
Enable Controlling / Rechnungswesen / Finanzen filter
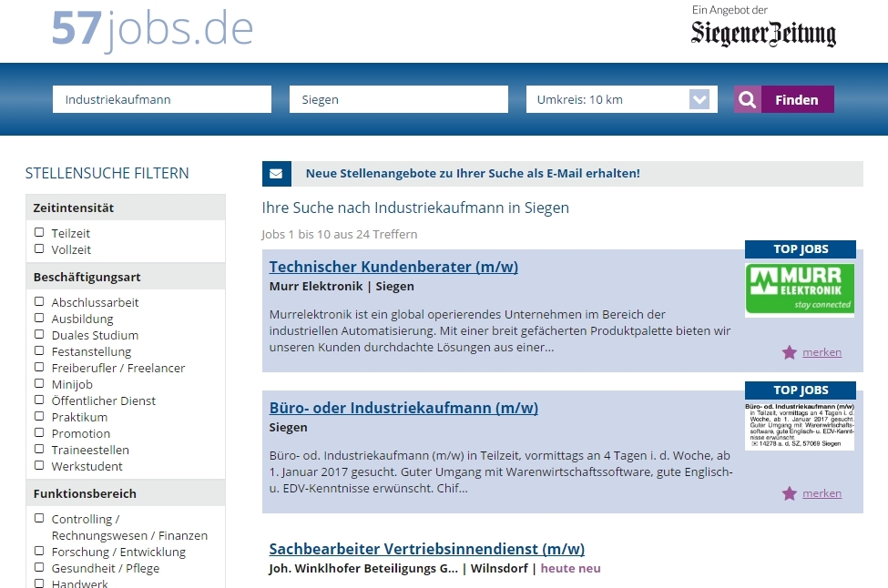[x=39, y=518]
